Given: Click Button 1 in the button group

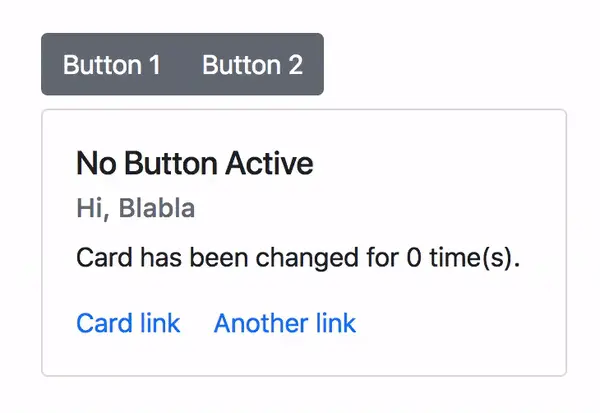Looking at the screenshot, I should 111,65.
